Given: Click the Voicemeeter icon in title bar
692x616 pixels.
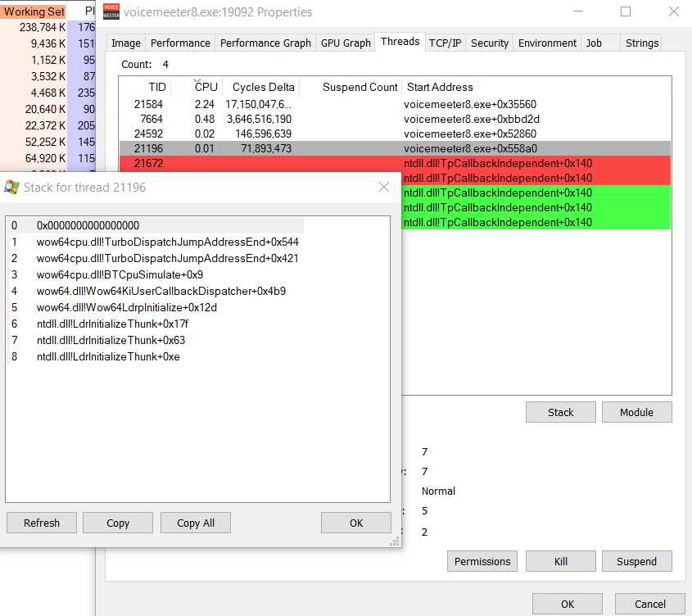Looking at the screenshot, I should pyautogui.click(x=111, y=12).
